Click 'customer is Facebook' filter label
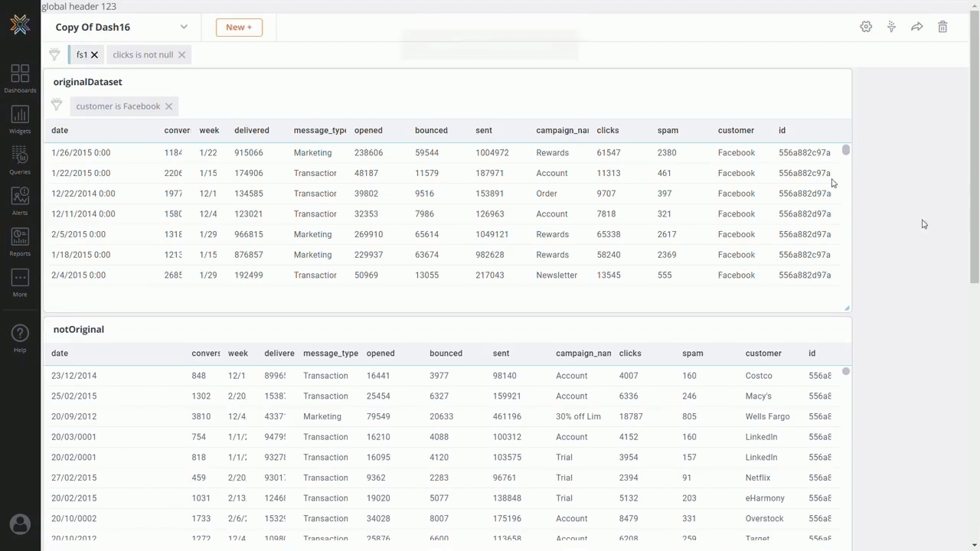 (118, 106)
